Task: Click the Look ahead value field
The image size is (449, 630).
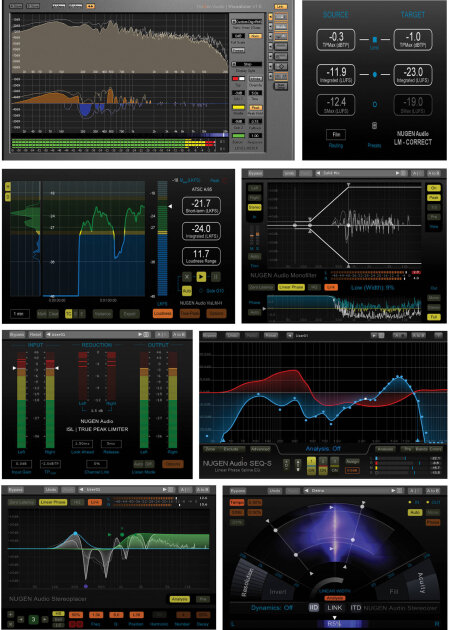Action: click(x=82, y=444)
